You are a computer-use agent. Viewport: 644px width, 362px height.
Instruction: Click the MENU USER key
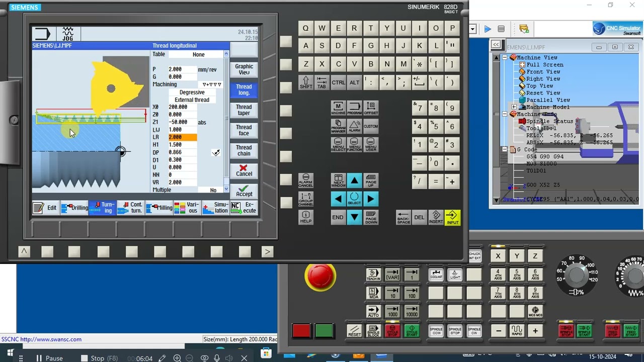(x=371, y=145)
